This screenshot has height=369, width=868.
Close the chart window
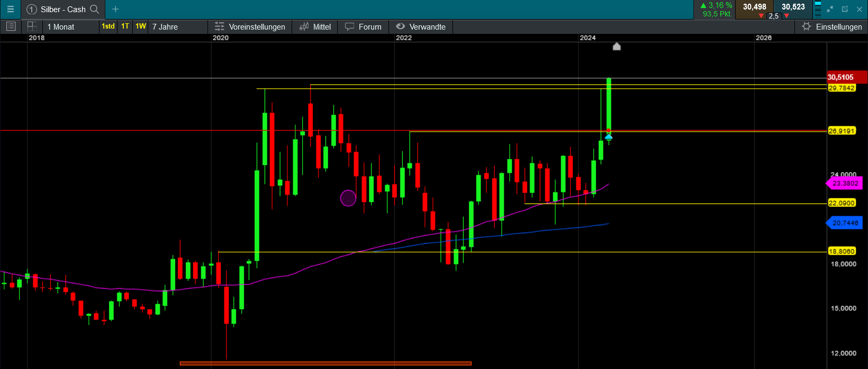(860, 9)
